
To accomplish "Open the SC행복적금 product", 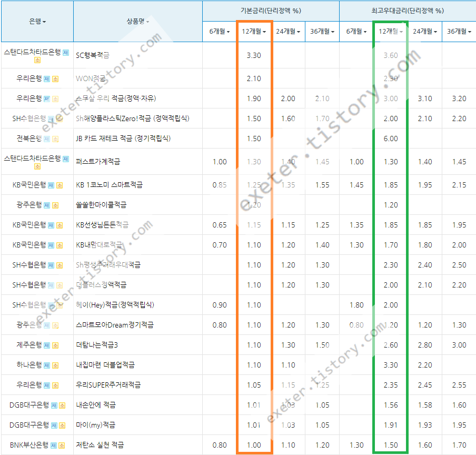I will click(x=92, y=55).
